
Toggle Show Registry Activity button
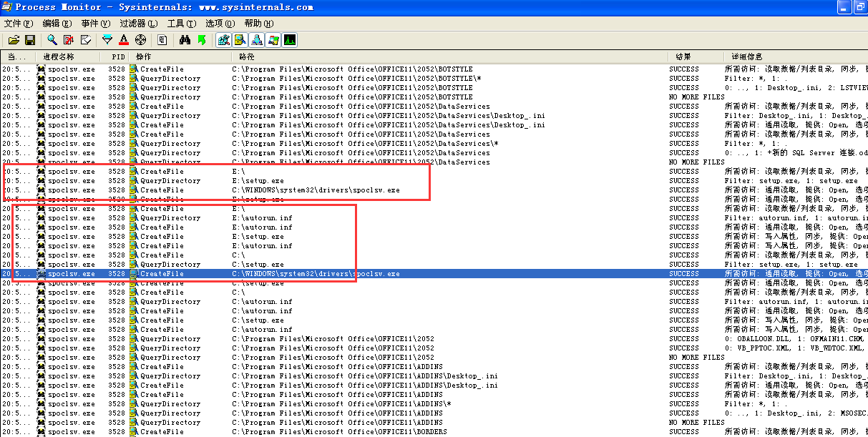[x=224, y=40]
